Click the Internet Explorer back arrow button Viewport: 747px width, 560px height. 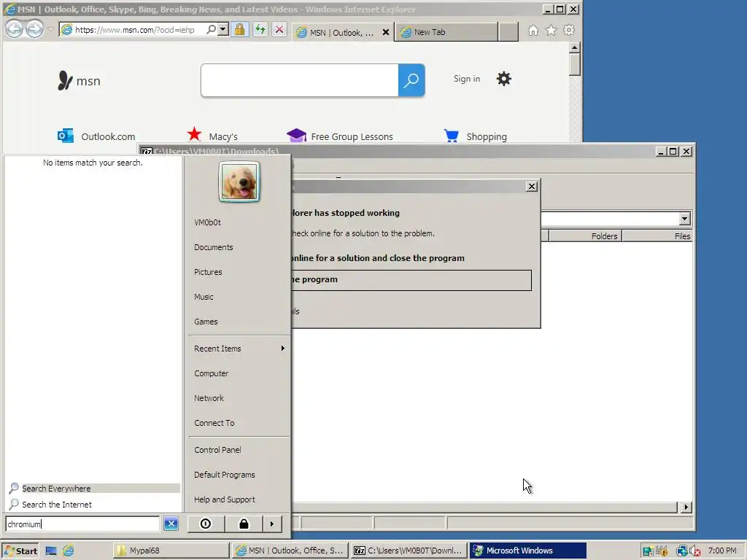15,29
